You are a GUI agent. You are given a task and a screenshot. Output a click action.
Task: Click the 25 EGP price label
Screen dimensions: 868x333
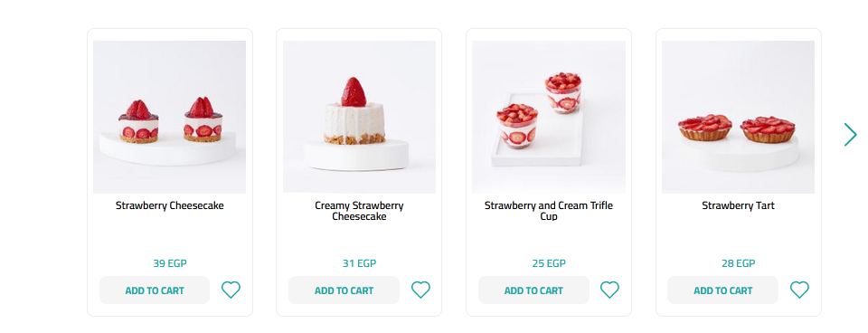click(549, 263)
